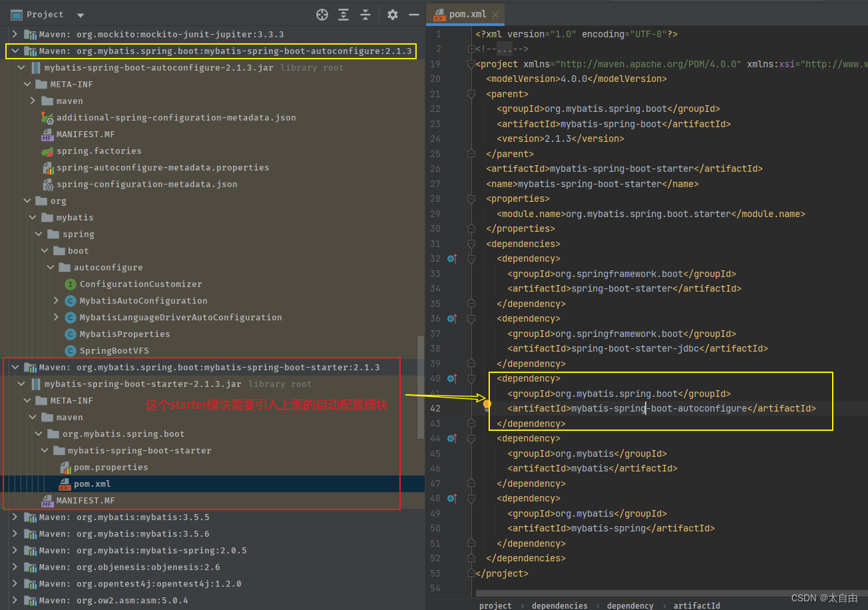Click the SpringBootVFS class icon

71,350
